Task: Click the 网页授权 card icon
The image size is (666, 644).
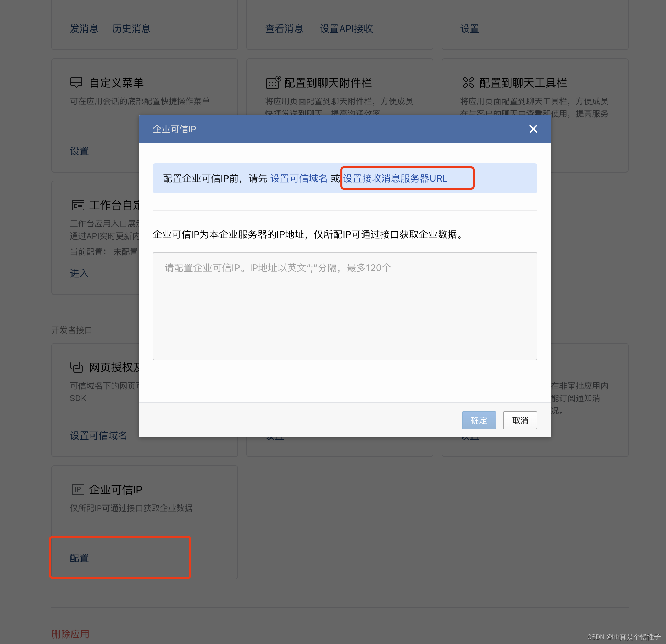Action: coord(77,367)
